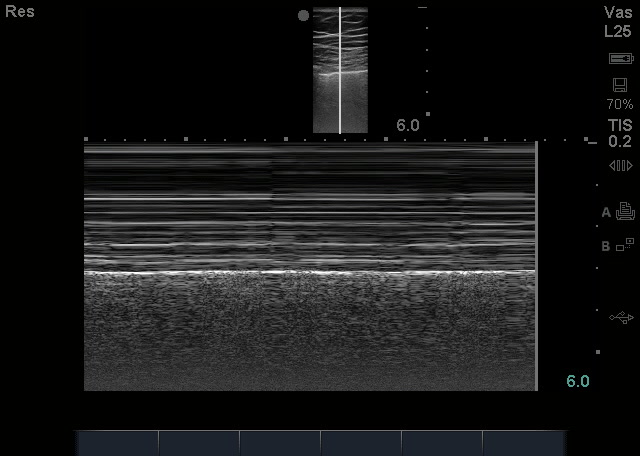Select the L25 transducer label
The width and height of the screenshot is (640, 456).
click(618, 31)
